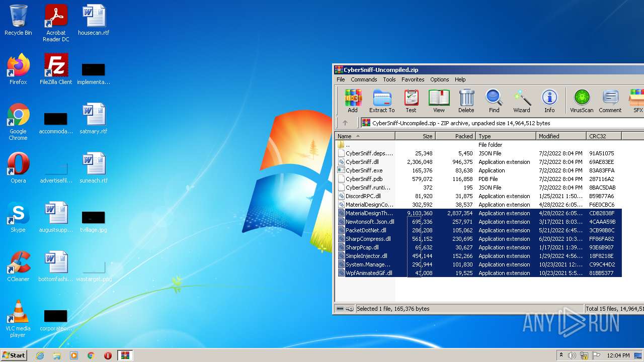The width and height of the screenshot is (644, 362).
Task: Select CyberSniff.runti... JSON file
Action: 479,188
